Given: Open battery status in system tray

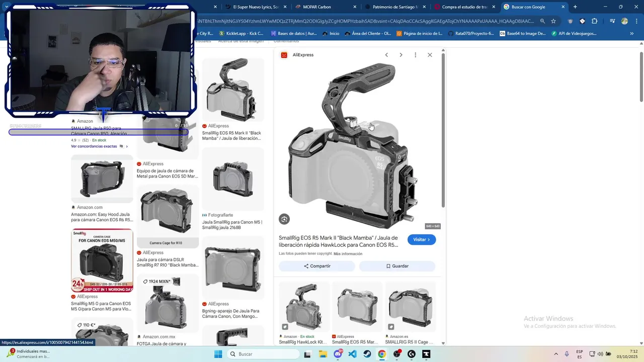Looking at the screenshot, I should [x=608, y=354].
